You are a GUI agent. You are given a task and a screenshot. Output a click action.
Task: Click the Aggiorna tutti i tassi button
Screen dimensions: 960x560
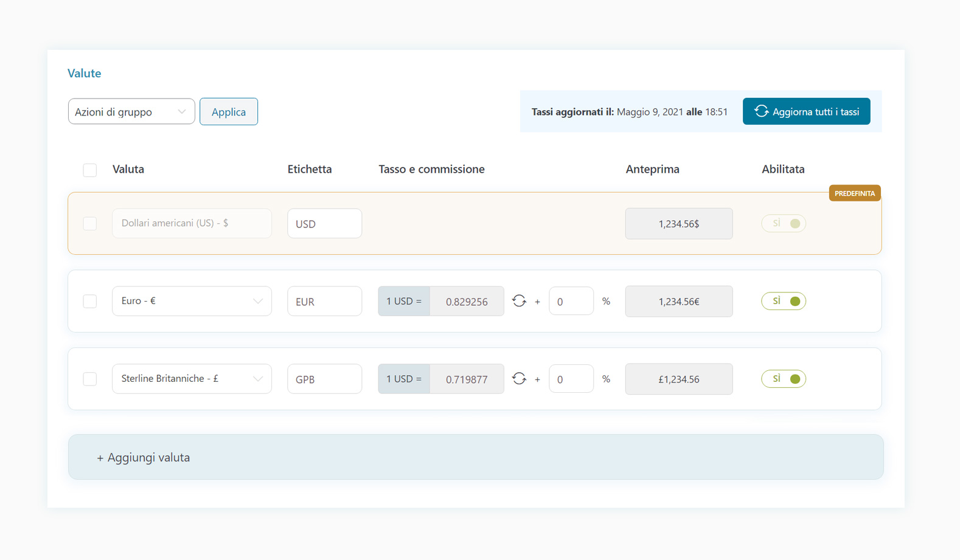click(806, 111)
